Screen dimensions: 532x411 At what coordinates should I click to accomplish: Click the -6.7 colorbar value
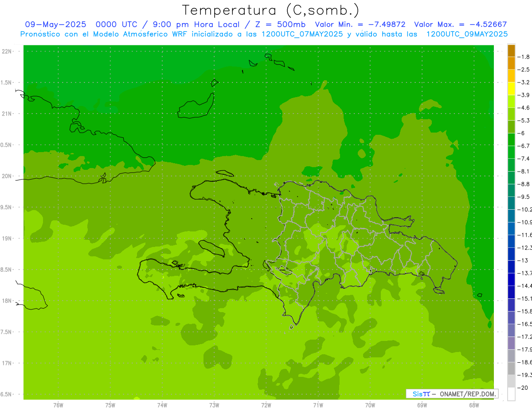click(524, 146)
